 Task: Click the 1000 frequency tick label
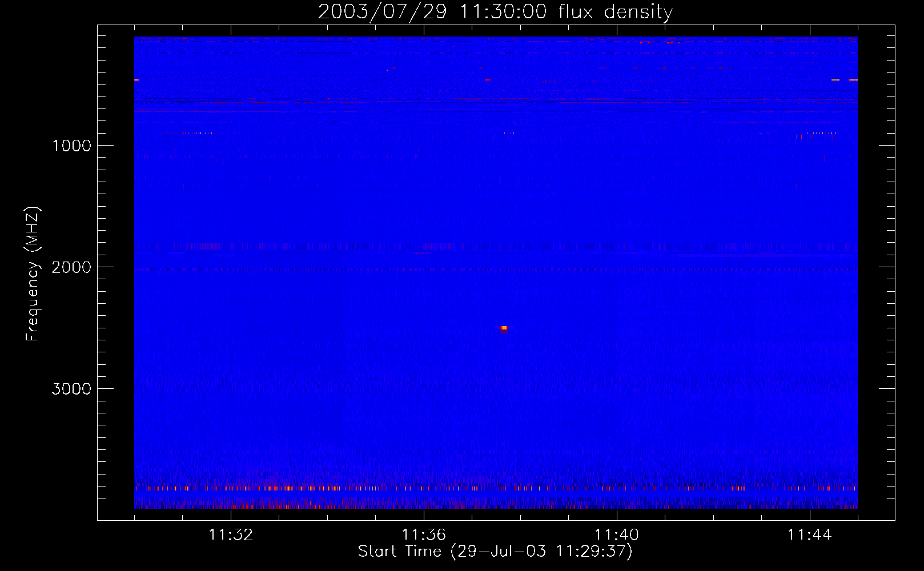[x=71, y=146]
